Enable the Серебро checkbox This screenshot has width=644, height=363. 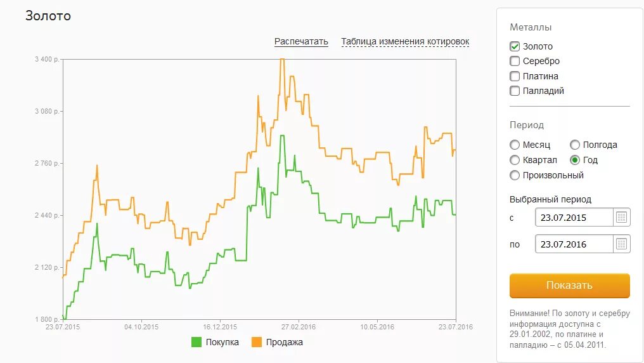click(515, 61)
